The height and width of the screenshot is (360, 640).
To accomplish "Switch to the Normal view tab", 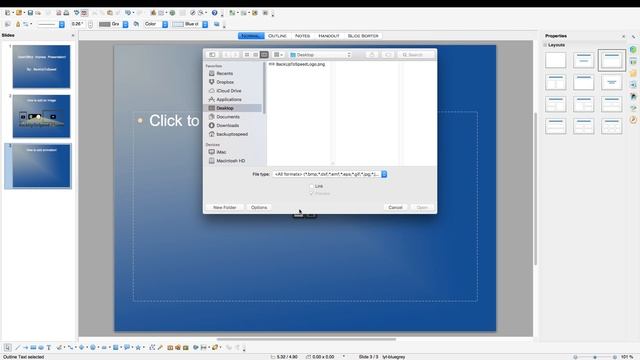I will point(251,36).
